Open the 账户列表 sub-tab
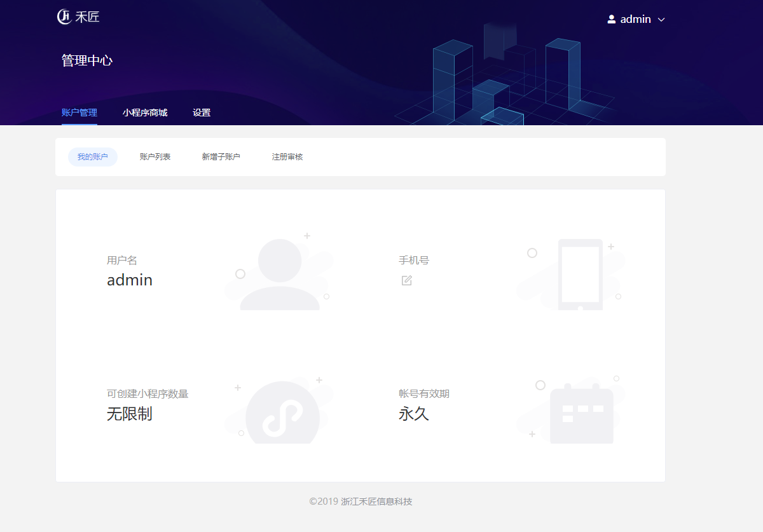Image resolution: width=763 pixels, height=532 pixels. click(155, 157)
